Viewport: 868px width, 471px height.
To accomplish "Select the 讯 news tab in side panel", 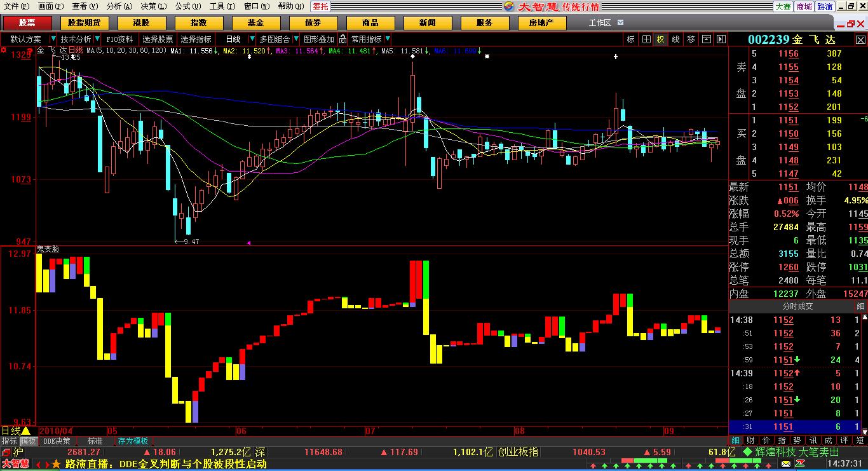I will click(x=813, y=440).
